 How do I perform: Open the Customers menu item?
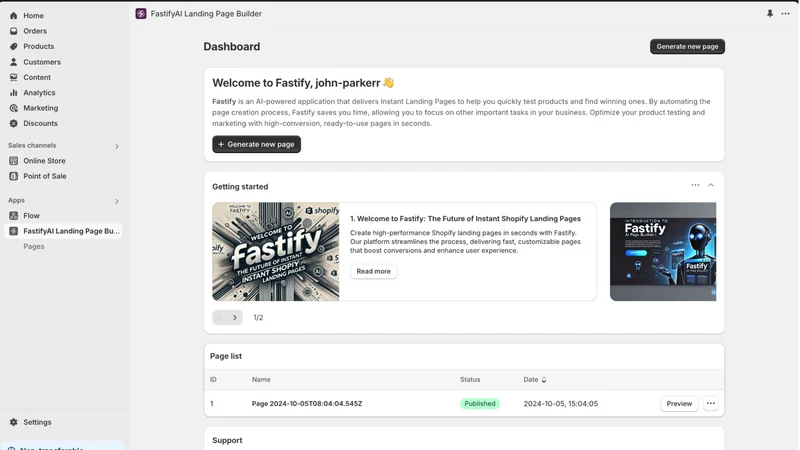(x=42, y=62)
